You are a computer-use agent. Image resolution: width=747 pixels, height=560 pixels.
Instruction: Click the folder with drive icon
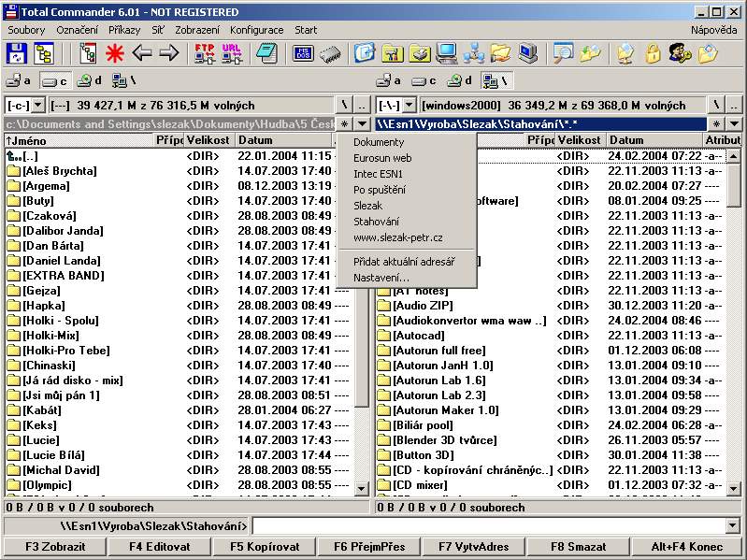pos(419,53)
